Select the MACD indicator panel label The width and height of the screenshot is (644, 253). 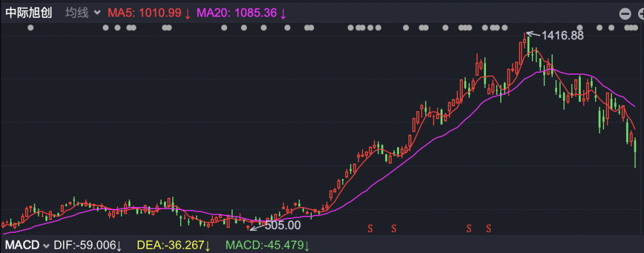22,245
